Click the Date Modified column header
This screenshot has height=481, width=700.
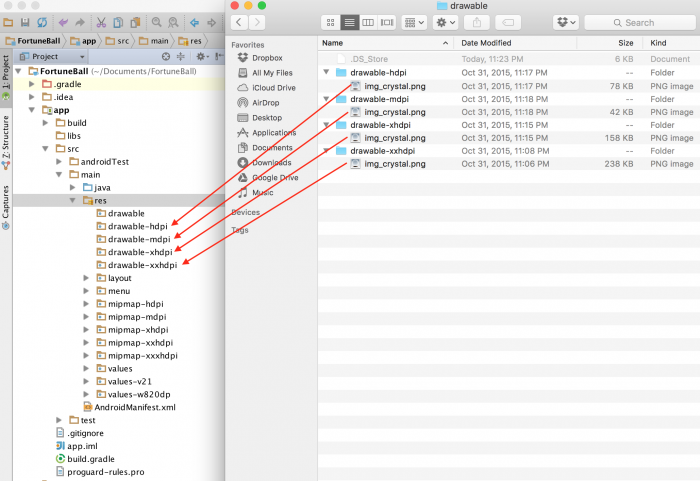pyautogui.click(x=485, y=43)
